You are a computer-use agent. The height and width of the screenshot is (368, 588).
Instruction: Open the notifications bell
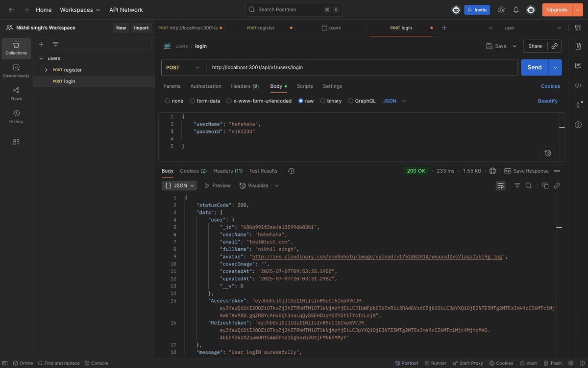(x=516, y=10)
